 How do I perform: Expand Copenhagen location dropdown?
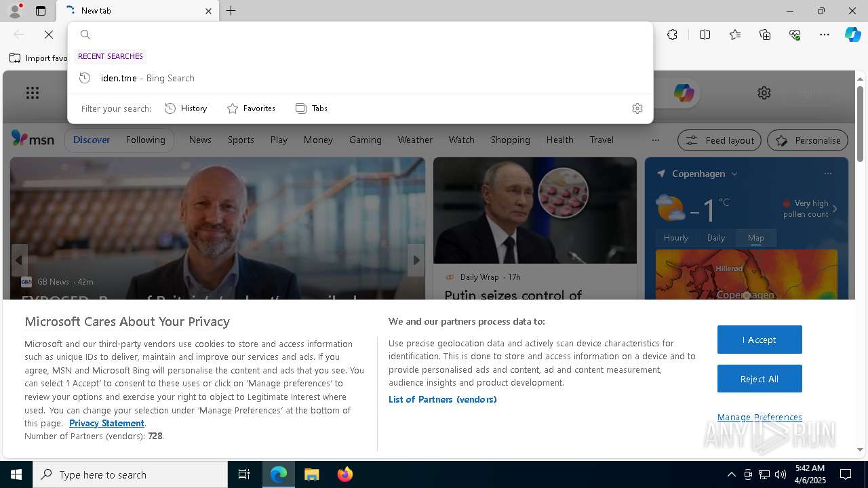[x=734, y=174]
